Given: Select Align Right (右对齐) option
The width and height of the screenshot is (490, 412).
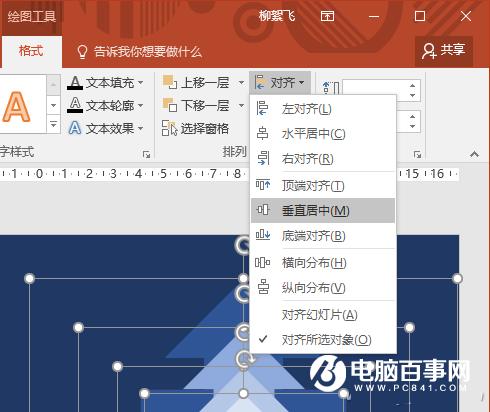Looking at the screenshot, I should coord(323,159).
